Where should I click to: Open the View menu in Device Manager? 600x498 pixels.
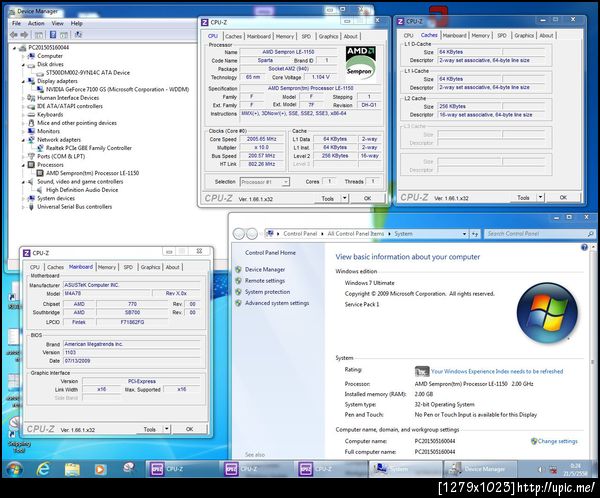click(57, 23)
